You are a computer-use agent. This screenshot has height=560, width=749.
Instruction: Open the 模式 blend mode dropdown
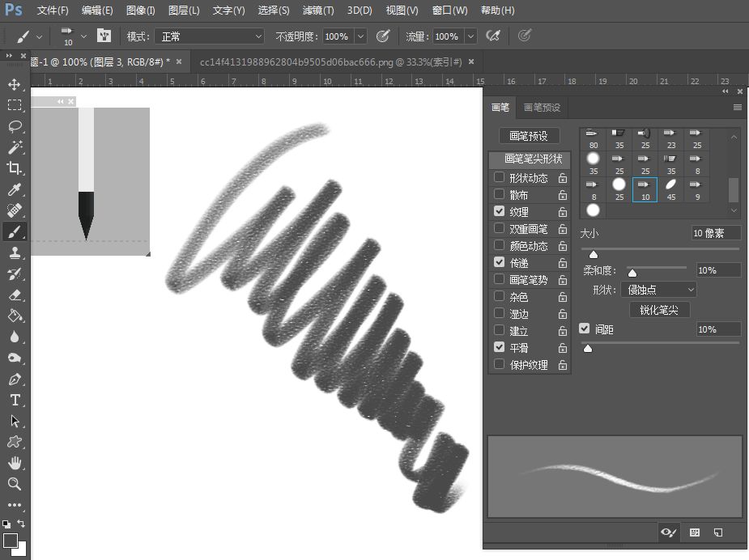tap(212, 36)
